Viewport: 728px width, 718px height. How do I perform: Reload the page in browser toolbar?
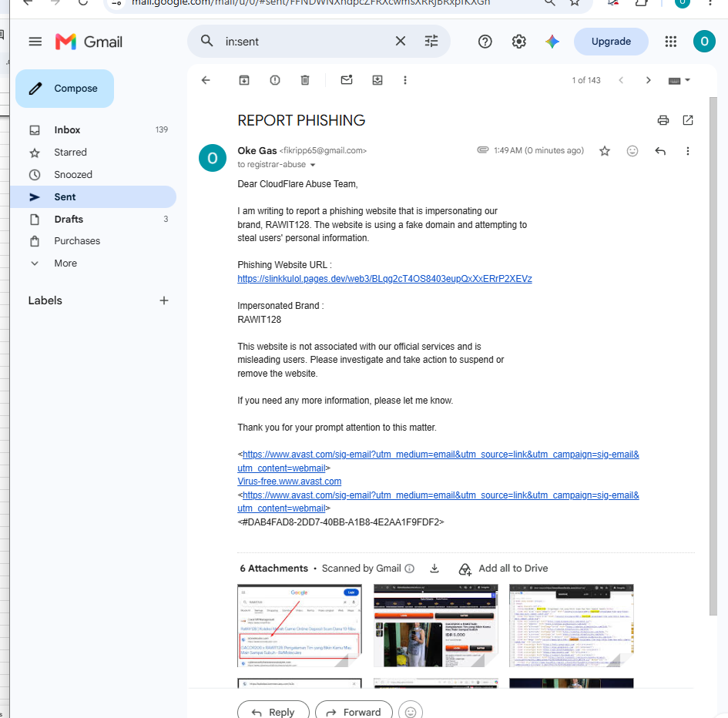pos(82,2)
